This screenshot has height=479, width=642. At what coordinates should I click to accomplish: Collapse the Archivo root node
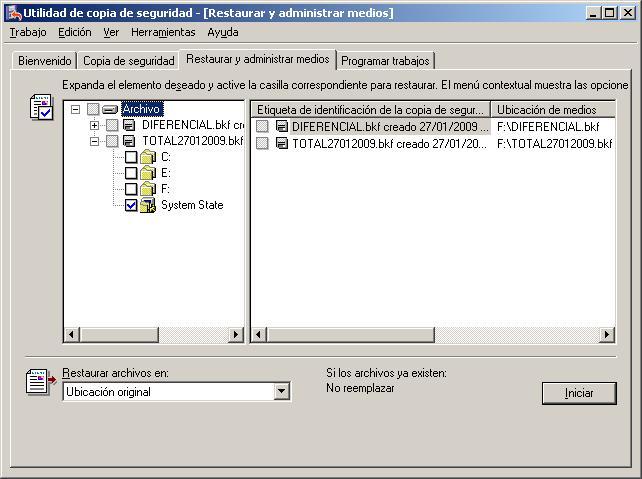coord(75,109)
